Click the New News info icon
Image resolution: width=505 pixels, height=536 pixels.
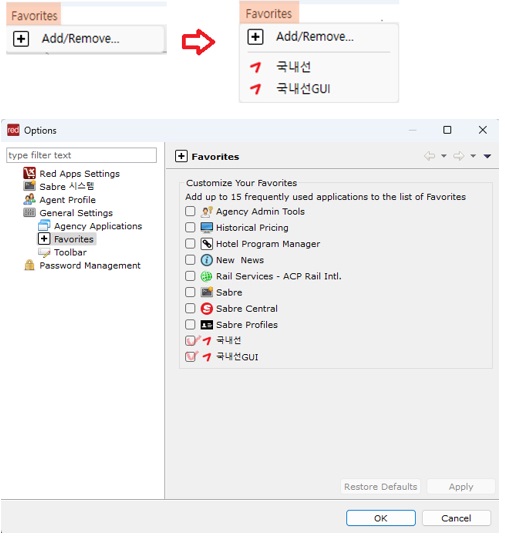click(207, 260)
